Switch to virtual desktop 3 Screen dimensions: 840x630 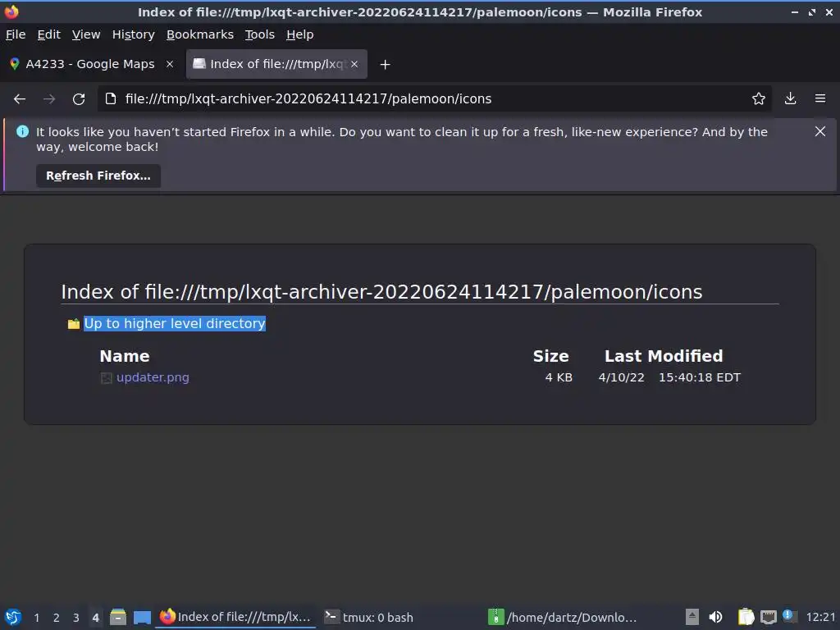click(76, 618)
